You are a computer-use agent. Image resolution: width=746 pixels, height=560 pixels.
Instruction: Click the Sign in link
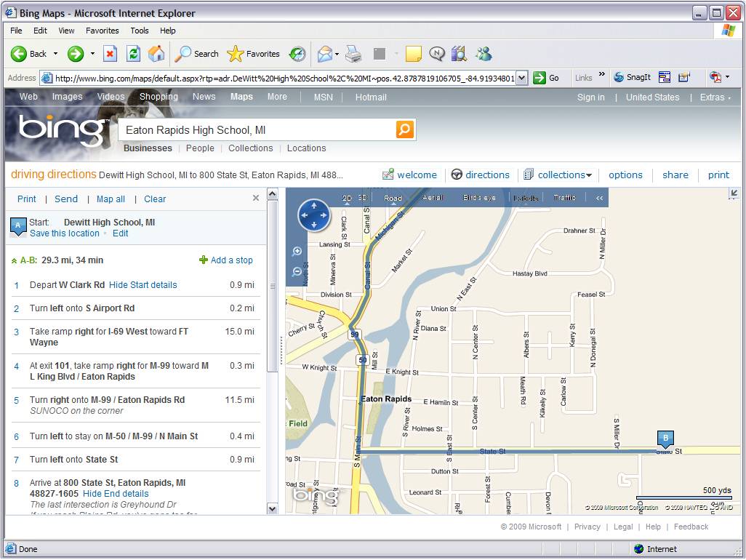point(591,97)
